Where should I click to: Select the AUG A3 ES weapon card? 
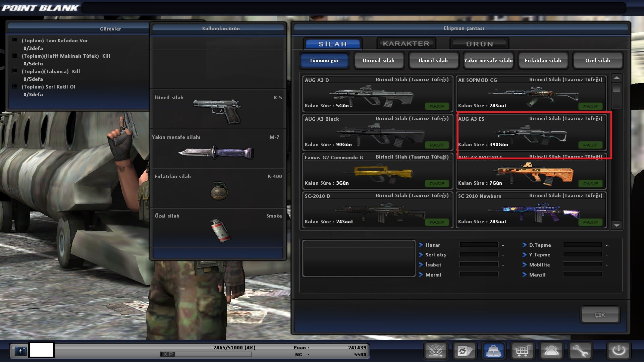(x=531, y=132)
